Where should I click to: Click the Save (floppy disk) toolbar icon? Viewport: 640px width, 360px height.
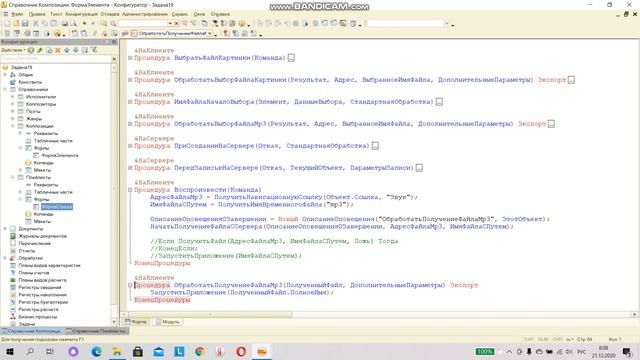coord(25,24)
